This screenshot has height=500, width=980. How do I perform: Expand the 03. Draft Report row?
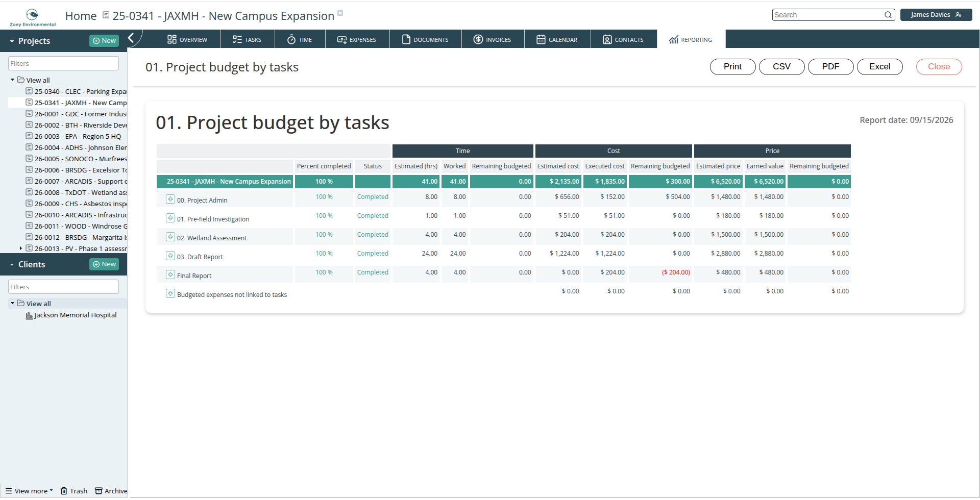coord(170,256)
